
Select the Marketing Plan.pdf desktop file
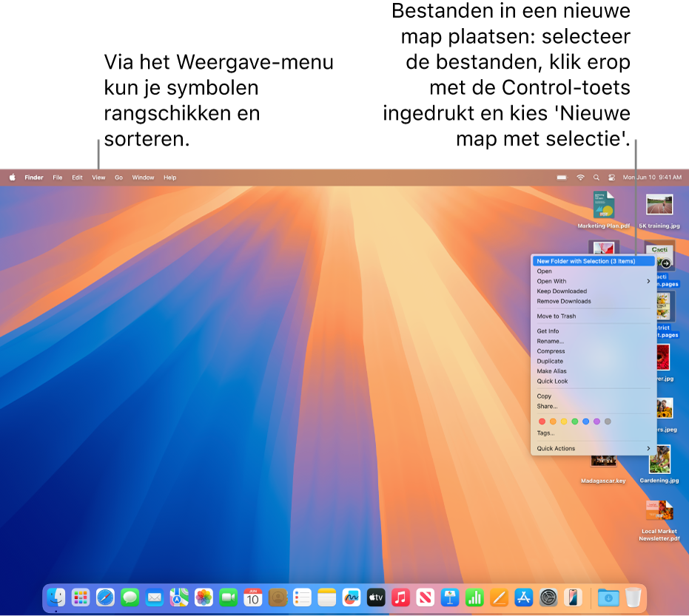point(604,210)
